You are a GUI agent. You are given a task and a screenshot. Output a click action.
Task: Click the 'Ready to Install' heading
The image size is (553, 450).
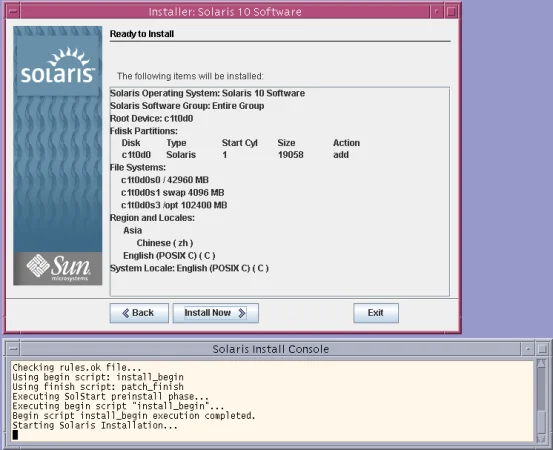142,34
